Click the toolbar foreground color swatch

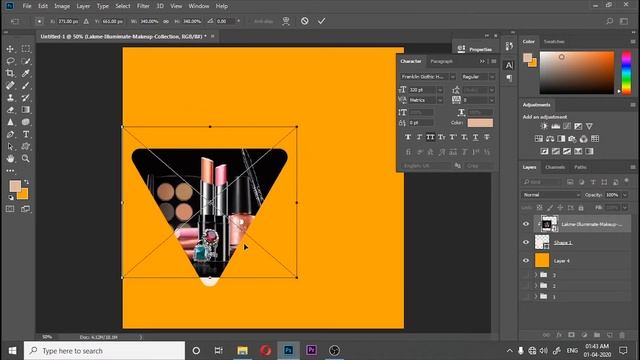pyautogui.click(x=15, y=186)
